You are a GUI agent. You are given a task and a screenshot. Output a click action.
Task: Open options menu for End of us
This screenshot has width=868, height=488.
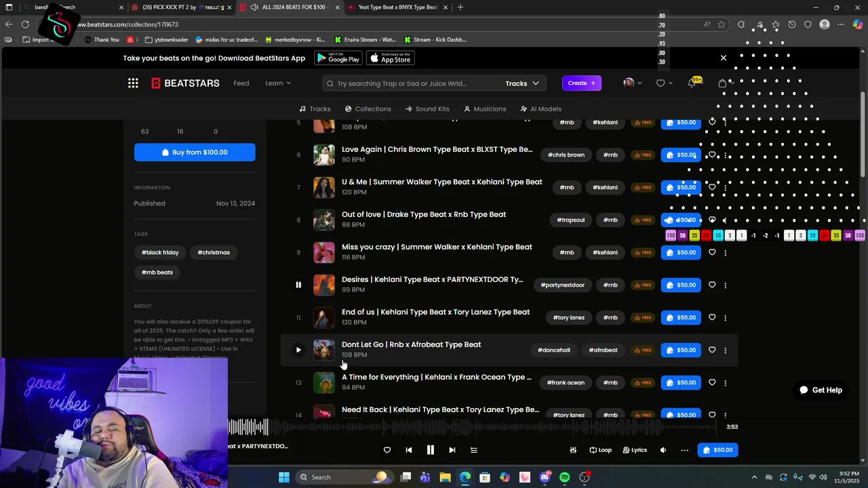[x=726, y=318]
